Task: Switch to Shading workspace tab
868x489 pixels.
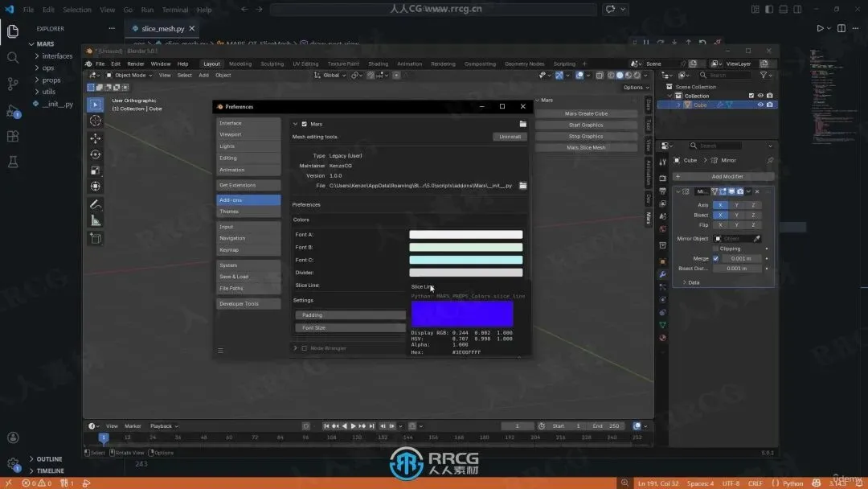Action: (378, 64)
